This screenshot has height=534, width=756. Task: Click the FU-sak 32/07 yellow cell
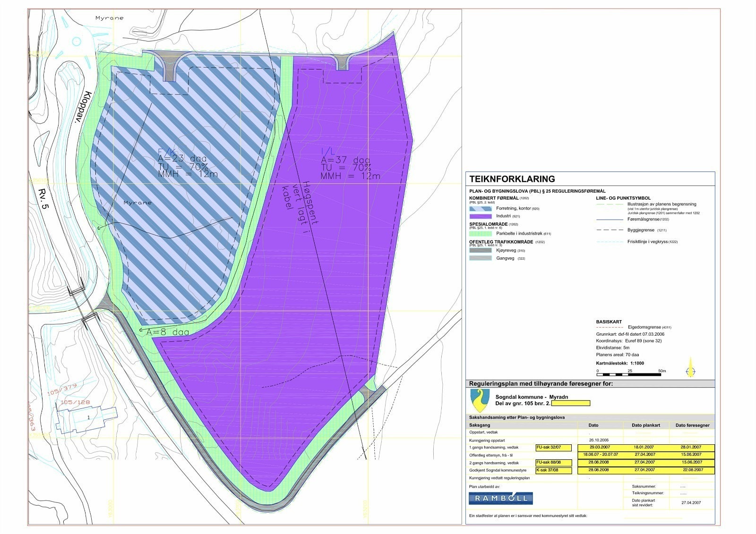click(554, 447)
